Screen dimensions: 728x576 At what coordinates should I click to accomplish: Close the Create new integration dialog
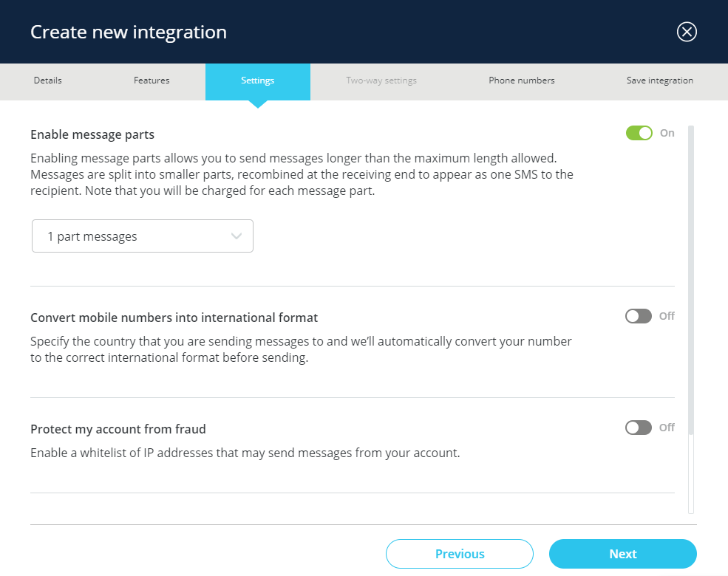coord(687,32)
